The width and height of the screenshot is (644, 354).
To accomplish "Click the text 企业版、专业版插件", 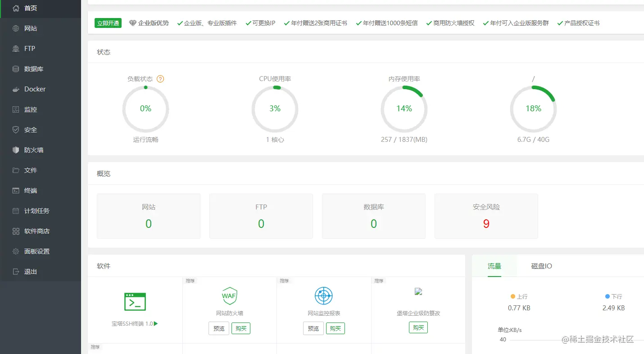I will (210, 23).
